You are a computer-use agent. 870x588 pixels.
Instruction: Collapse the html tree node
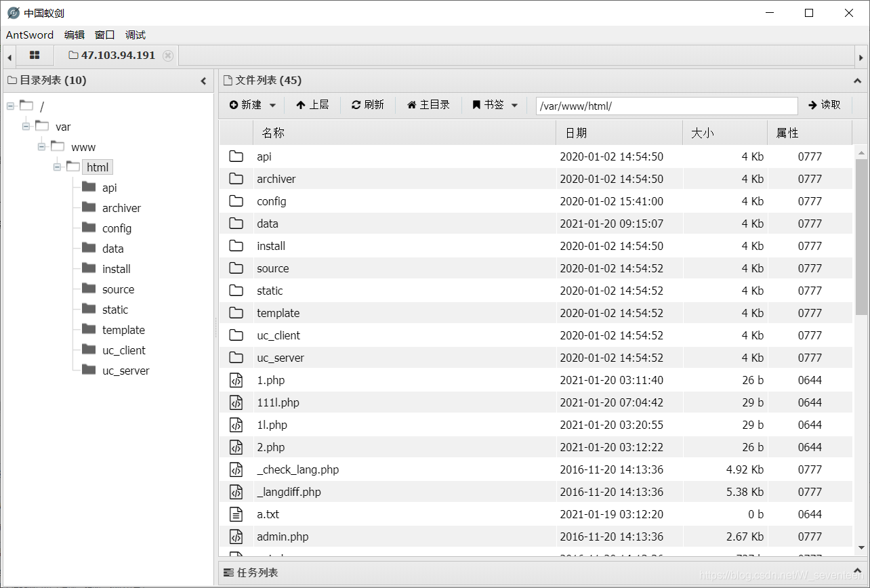pos(57,167)
